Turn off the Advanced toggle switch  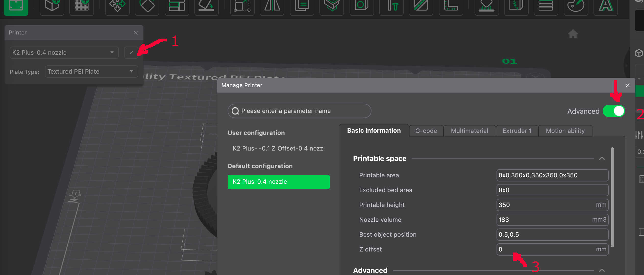(614, 111)
